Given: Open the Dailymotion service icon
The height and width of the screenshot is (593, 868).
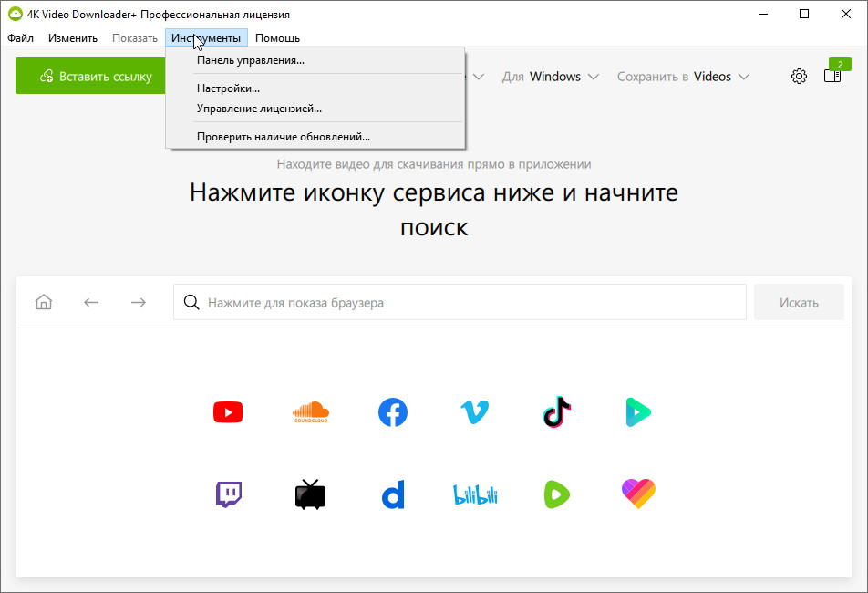Looking at the screenshot, I should 393,494.
